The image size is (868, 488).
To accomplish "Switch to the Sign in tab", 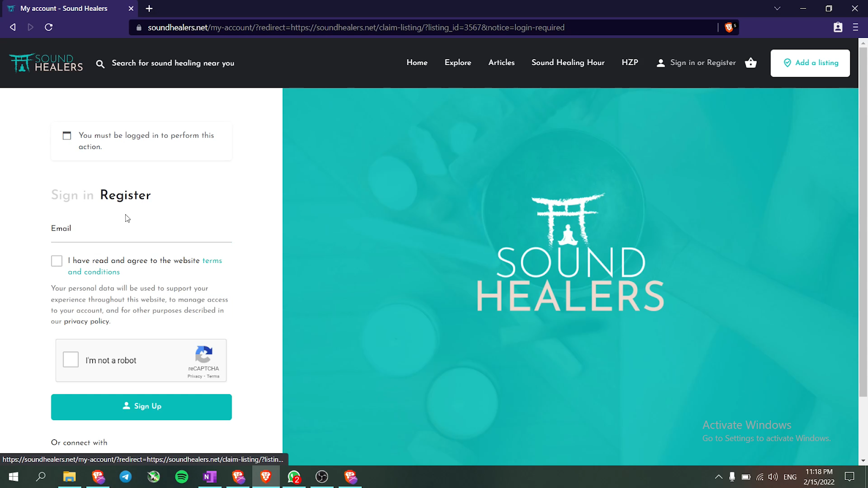I will point(72,195).
